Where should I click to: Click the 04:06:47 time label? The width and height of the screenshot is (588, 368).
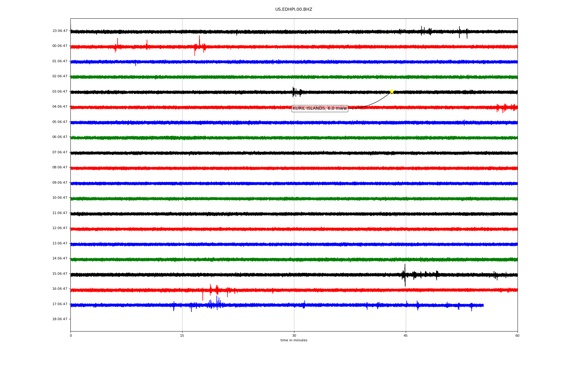click(x=60, y=107)
